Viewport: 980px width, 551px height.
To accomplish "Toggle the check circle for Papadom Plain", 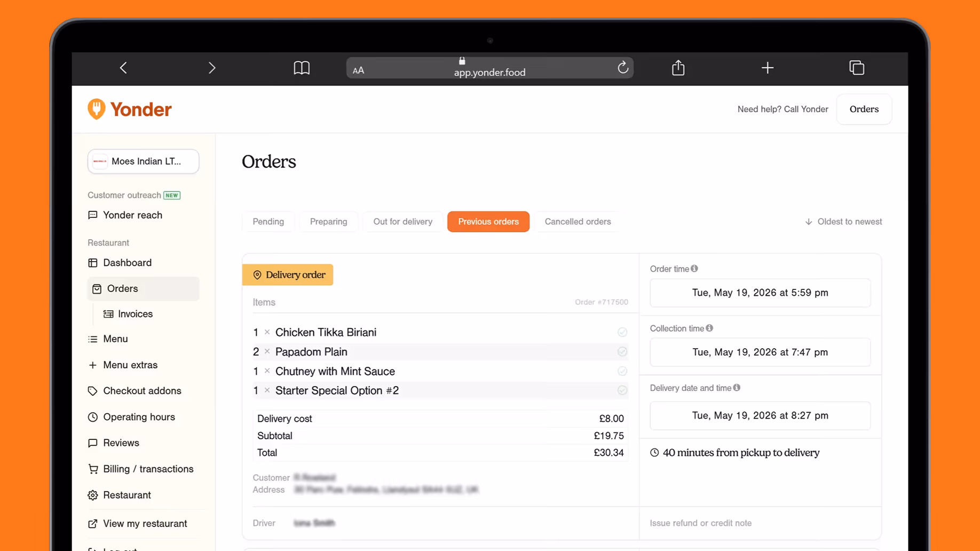I will click(x=622, y=352).
